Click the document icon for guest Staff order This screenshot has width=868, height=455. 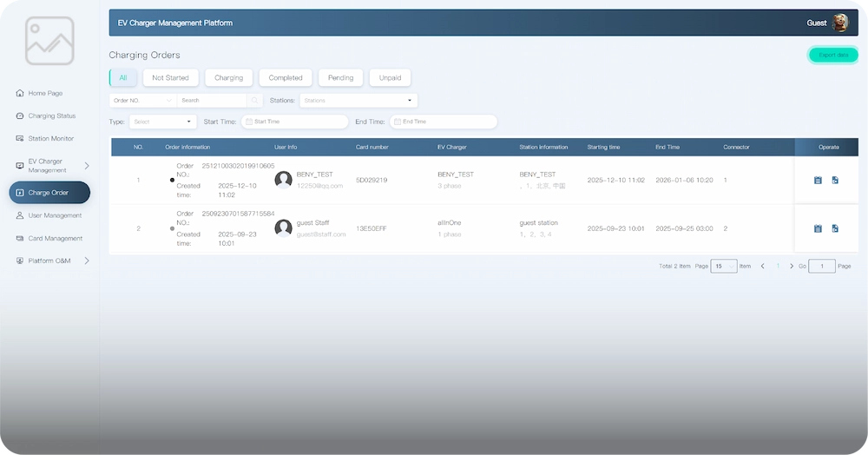(x=835, y=228)
